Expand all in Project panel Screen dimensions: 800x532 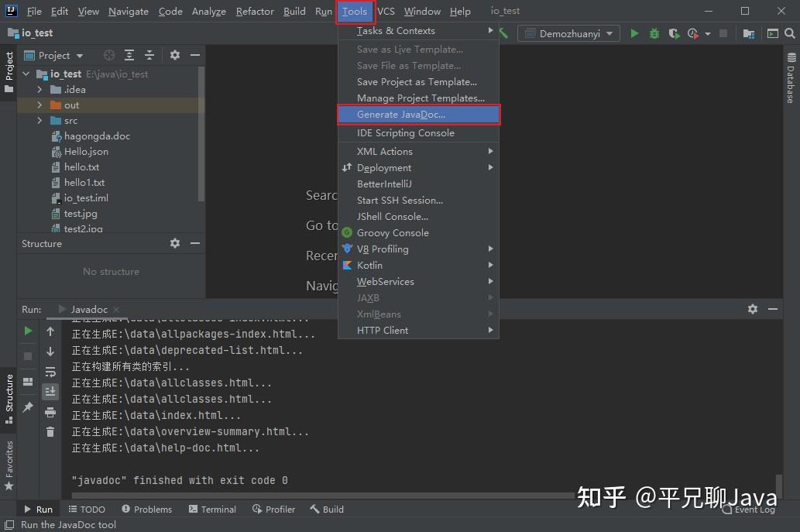[129, 55]
